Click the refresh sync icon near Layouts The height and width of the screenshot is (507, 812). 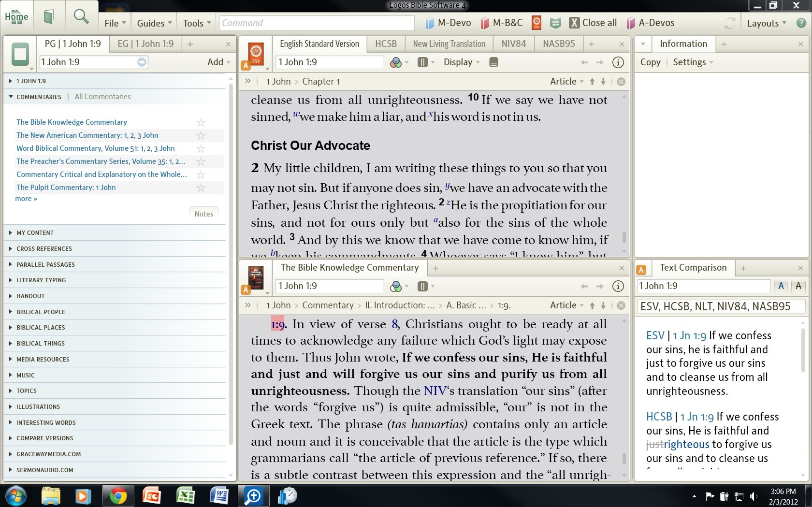click(729, 23)
